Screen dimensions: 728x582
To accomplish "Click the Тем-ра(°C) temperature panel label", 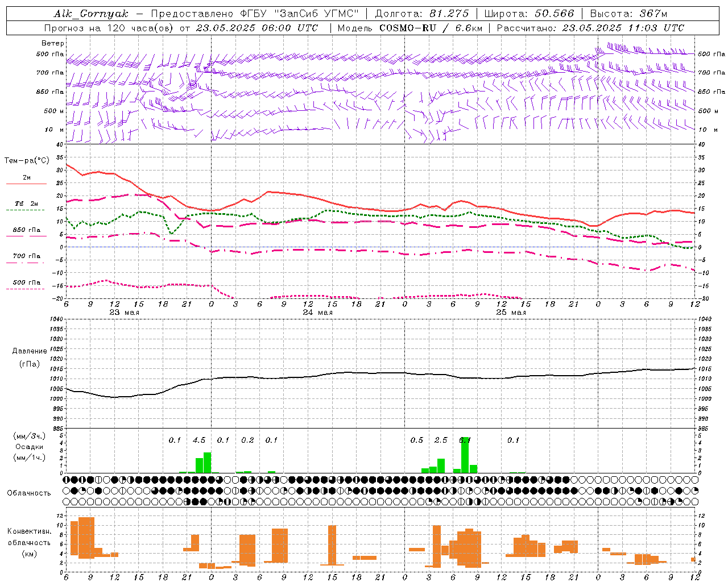I will click(27, 161).
